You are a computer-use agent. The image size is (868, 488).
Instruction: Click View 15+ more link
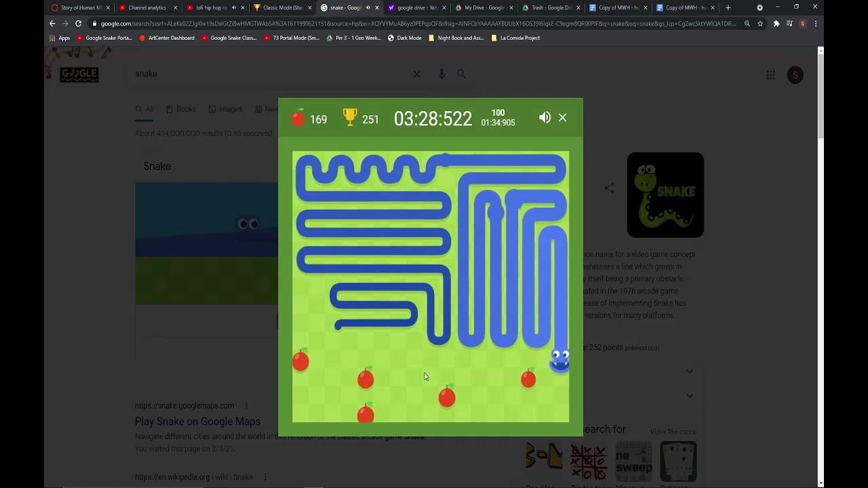pos(673,432)
